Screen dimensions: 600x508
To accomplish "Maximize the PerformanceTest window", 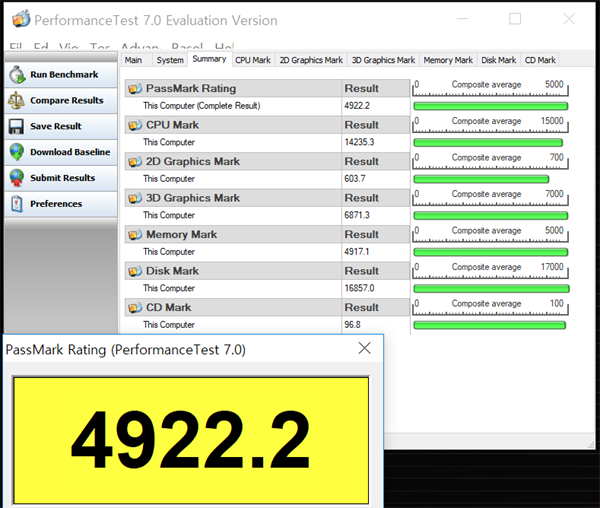I will tap(515, 19).
